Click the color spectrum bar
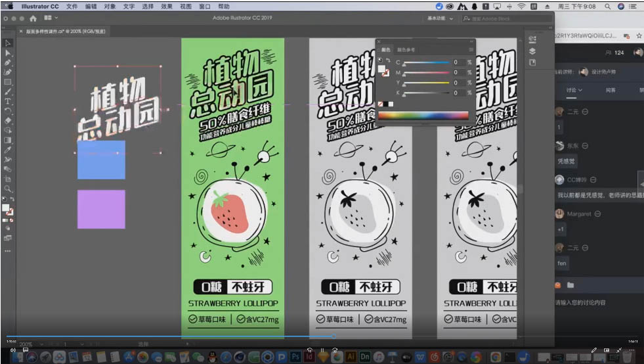644x364 pixels. click(x=423, y=116)
